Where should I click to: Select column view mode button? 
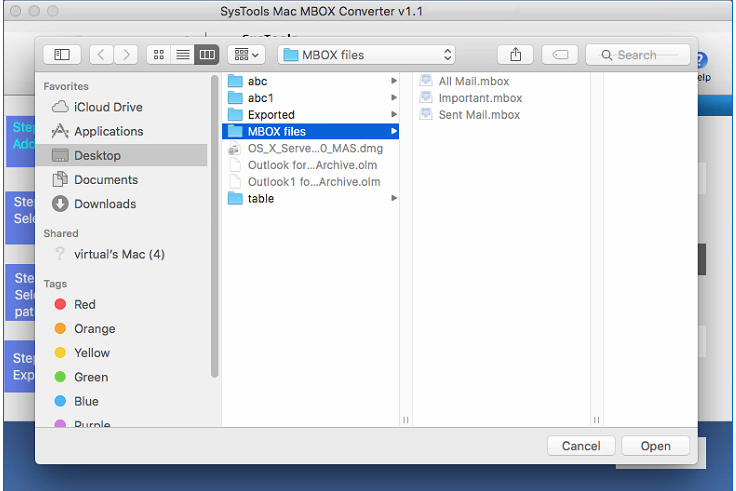207,55
